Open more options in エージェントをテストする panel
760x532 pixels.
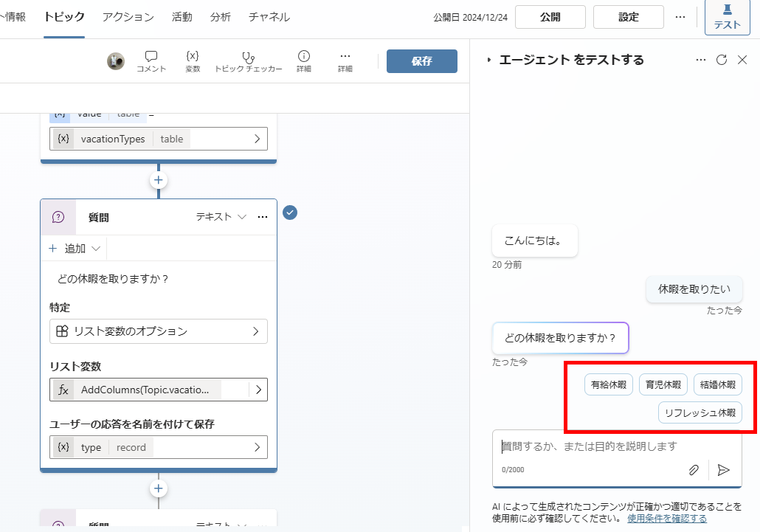tap(700, 60)
